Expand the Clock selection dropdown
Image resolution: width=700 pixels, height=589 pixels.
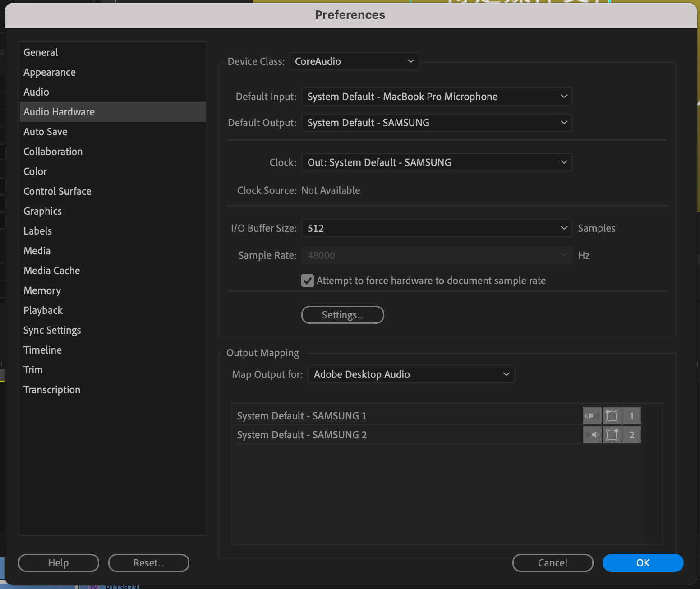pyautogui.click(x=436, y=162)
